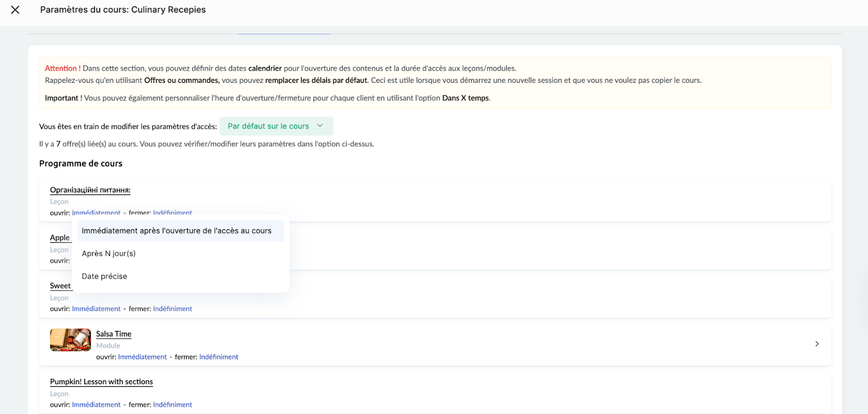
Task: Open the "Par défaut sur le cours" dropdown
Action: click(x=276, y=126)
